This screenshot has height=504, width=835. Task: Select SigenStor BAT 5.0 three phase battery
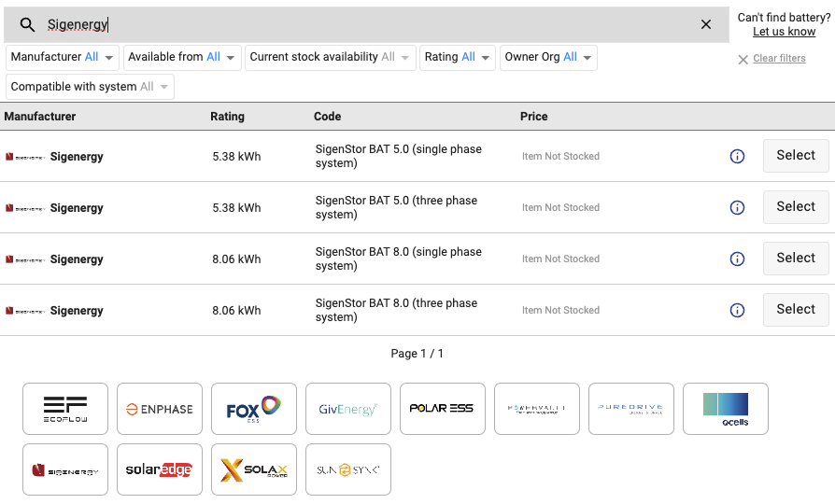796,207
